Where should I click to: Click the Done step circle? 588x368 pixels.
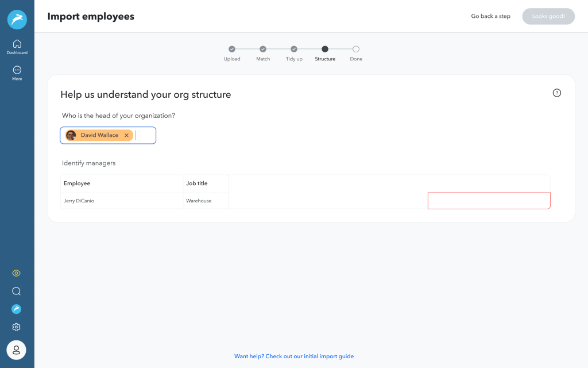click(356, 49)
